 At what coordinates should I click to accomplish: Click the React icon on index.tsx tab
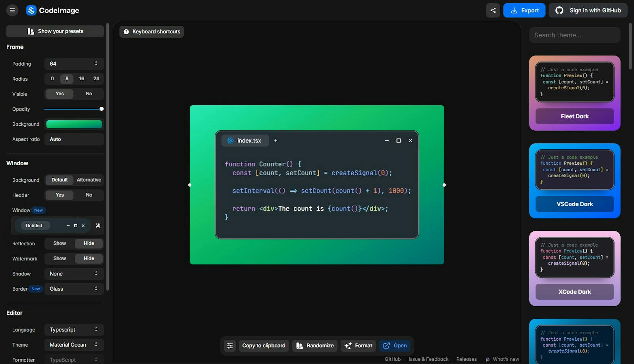(230, 140)
